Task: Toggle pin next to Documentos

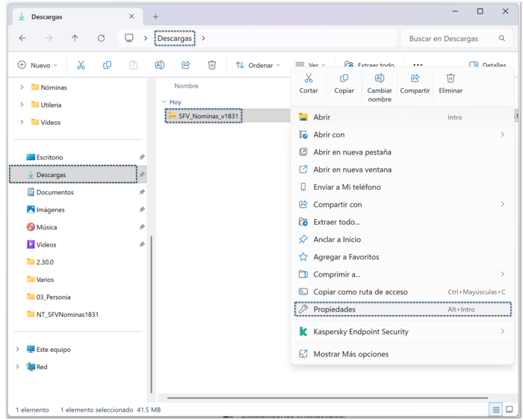Action: tap(142, 193)
